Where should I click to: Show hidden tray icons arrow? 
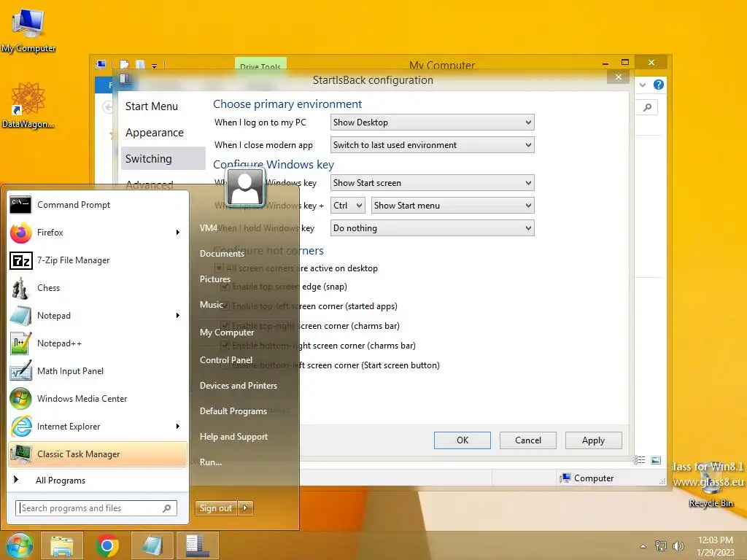point(643,546)
